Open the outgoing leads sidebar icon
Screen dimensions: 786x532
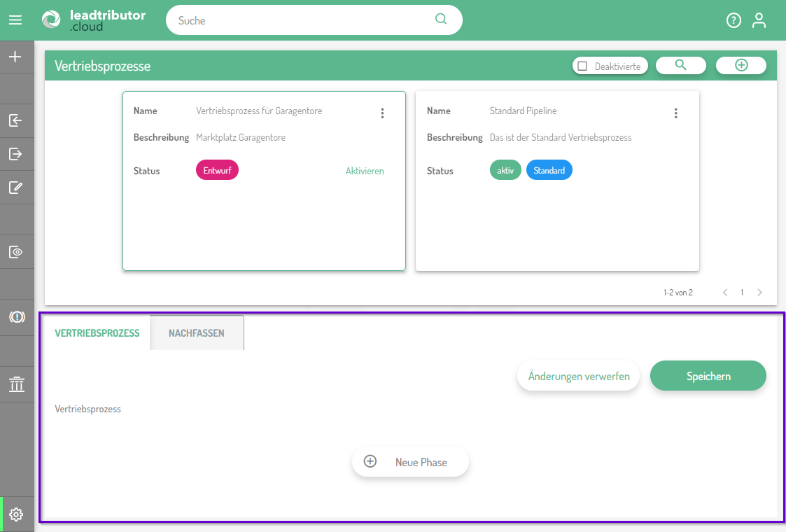15,154
